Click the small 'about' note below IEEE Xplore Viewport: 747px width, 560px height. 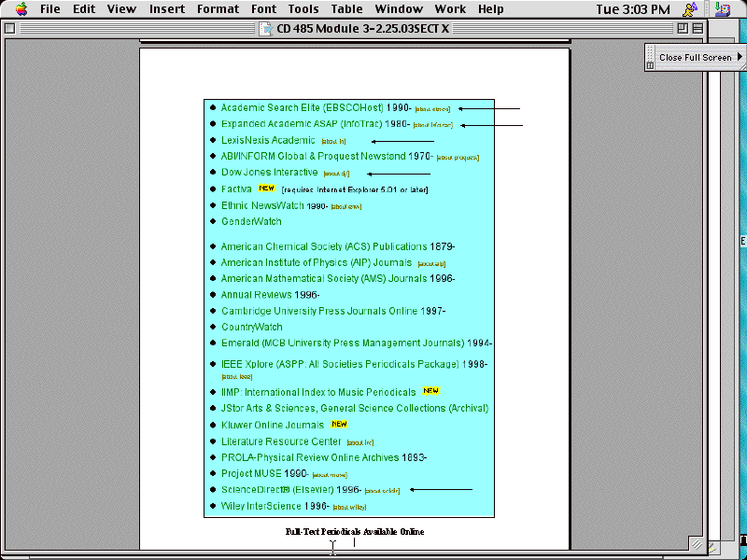pos(237,377)
